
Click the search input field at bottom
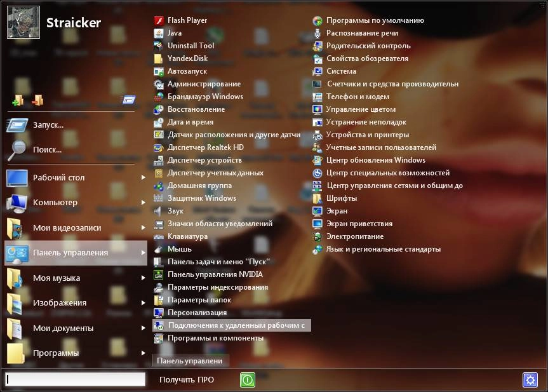pyautogui.click(x=76, y=379)
